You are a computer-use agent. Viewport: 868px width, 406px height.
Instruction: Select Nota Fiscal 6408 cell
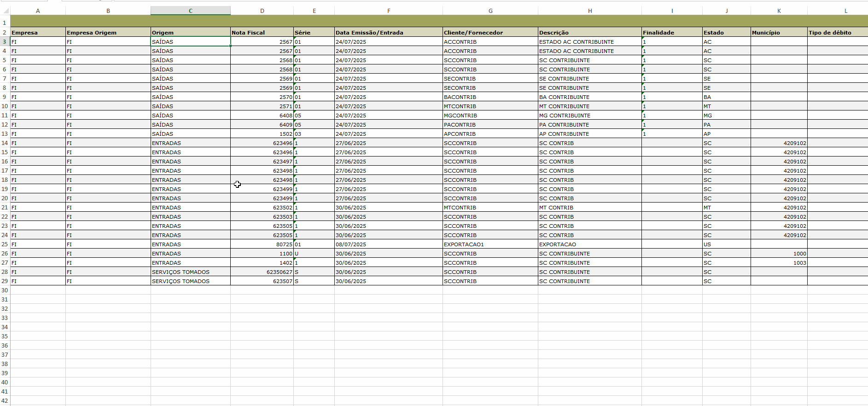pos(262,116)
